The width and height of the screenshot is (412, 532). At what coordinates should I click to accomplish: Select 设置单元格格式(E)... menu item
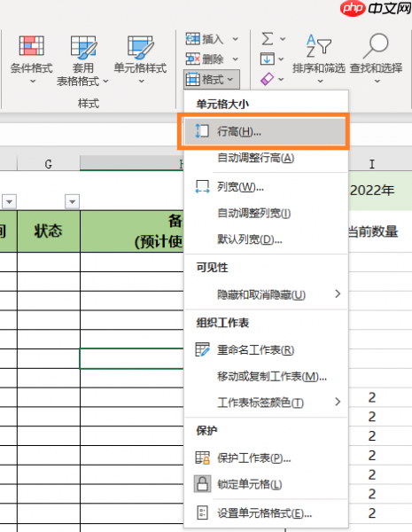tap(267, 513)
